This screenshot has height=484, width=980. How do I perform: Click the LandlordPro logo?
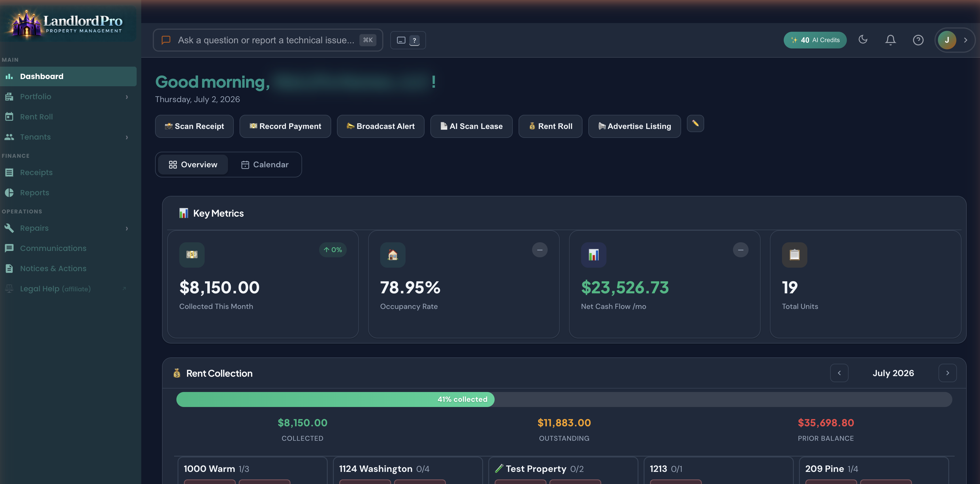tap(68, 24)
